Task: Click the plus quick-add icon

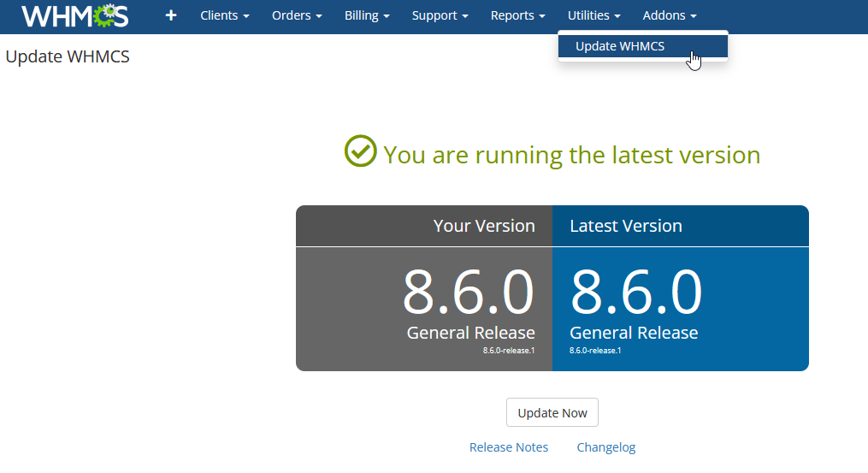Action: (x=171, y=15)
